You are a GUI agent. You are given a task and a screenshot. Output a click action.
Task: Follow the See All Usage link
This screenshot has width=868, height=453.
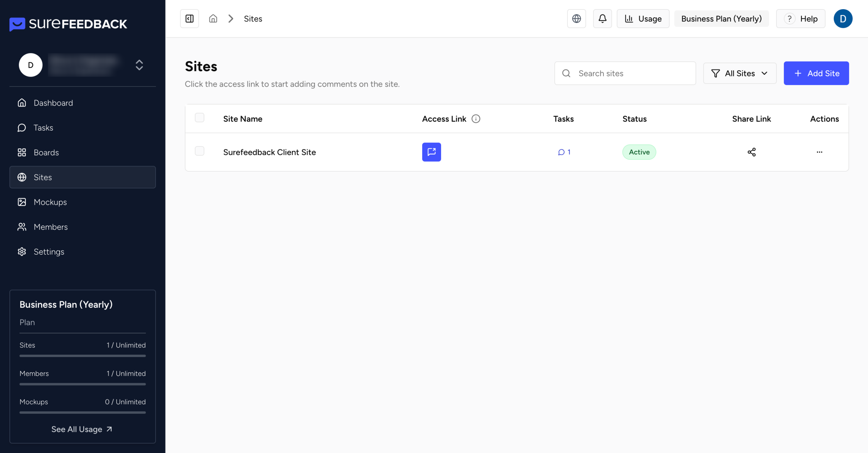pyautogui.click(x=82, y=429)
